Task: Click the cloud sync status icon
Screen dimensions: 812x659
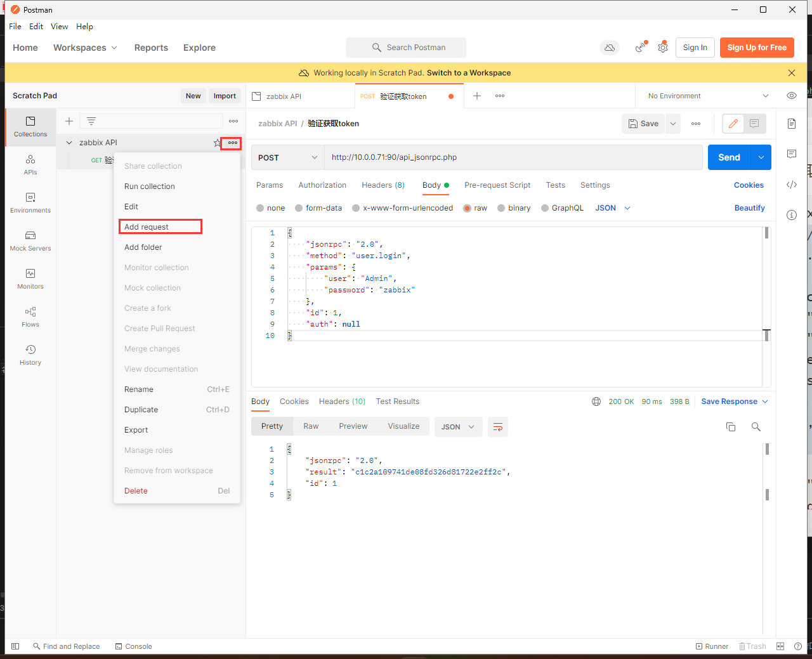Action: 610,48
